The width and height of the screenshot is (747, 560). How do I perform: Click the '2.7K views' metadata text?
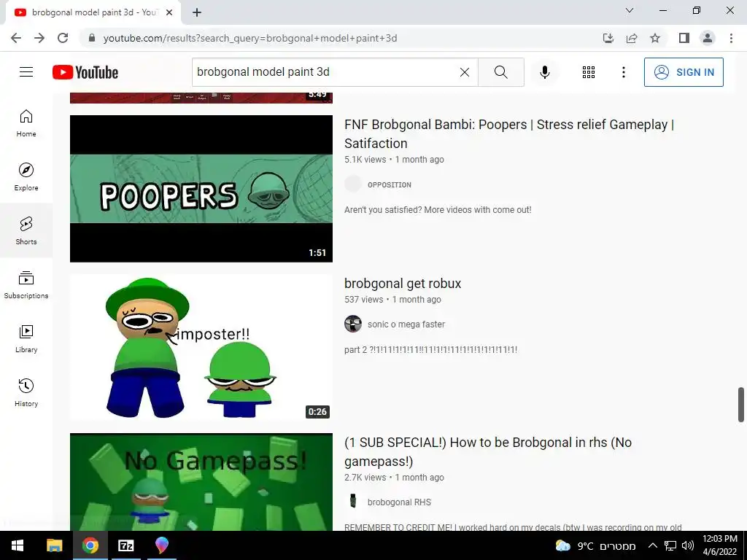365,478
